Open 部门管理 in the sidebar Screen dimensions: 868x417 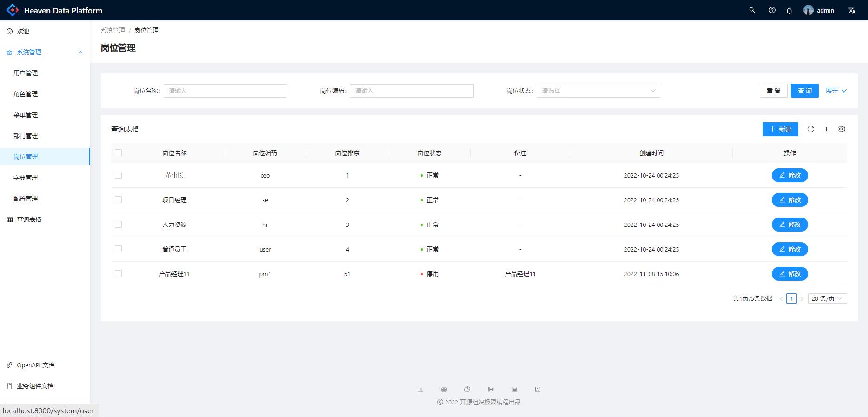pyautogui.click(x=45, y=136)
